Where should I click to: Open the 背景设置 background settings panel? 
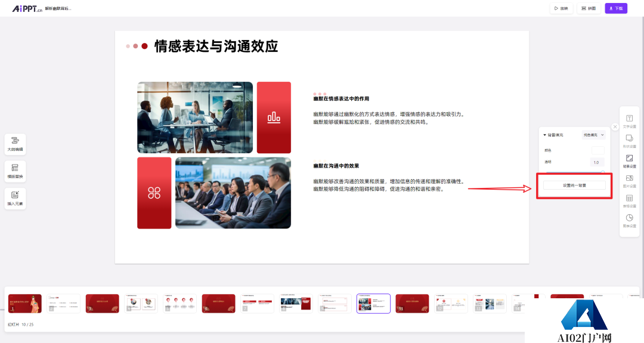[x=629, y=161]
